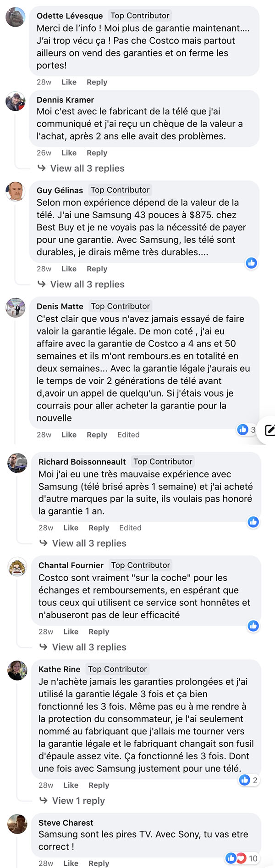Image resolution: width=275 pixels, height=868 pixels.
Task: Click the thumbs-up reaction on Richard Boissonneault's comment
Action: coord(253,522)
